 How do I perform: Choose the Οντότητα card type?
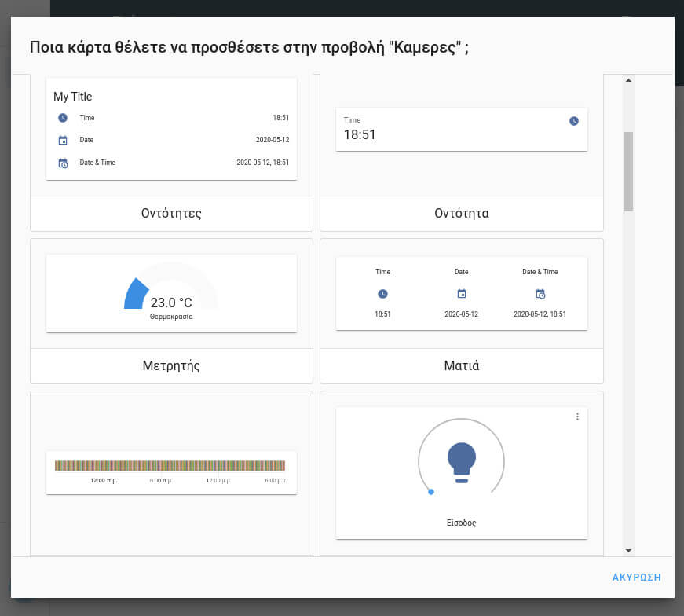coord(462,214)
